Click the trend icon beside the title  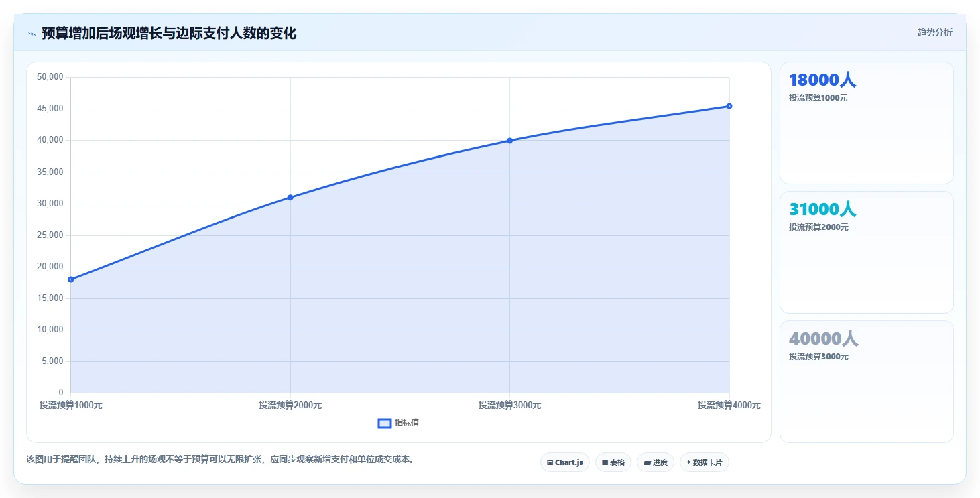32,34
